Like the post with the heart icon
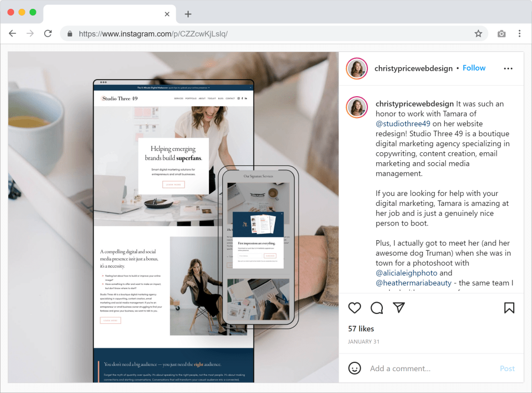Screen dimensions: 532x393 tap(354, 308)
